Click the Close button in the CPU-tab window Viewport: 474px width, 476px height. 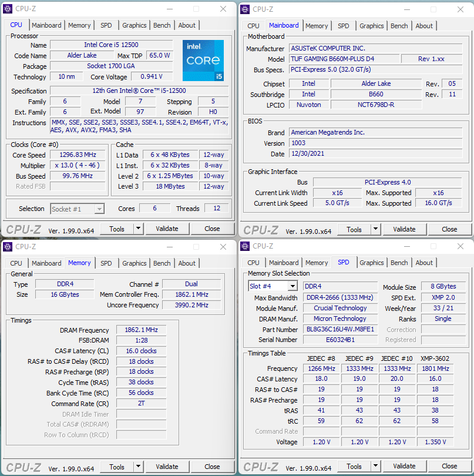[x=212, y=229]
